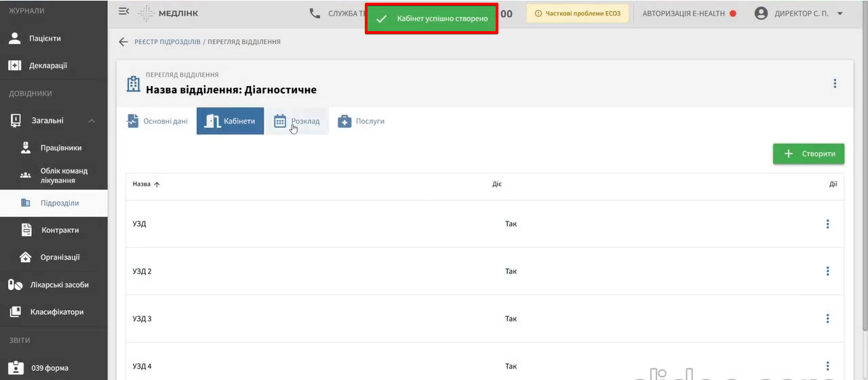Open Лікарські засоби in the sidebar
This screenshot has height=380, width=868.
tap(54, 284)
